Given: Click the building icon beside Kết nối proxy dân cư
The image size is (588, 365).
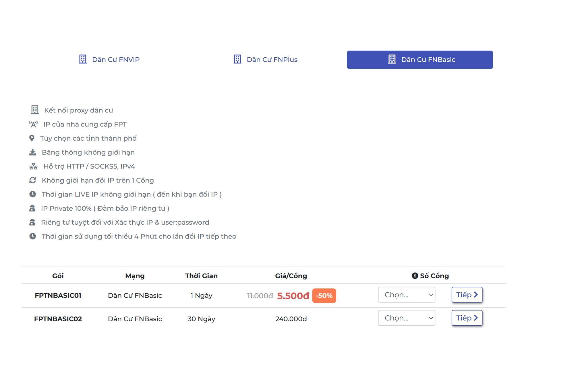Looking at the screenshot, I should click(x=35, y=110).
